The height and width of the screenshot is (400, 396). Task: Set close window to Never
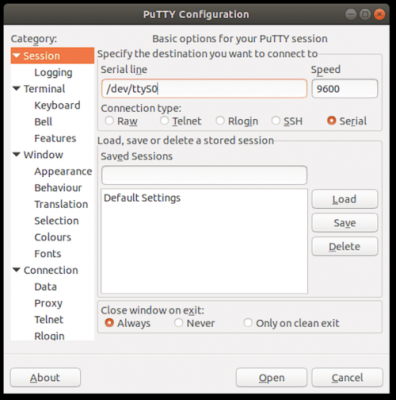(x=179, y=322)
